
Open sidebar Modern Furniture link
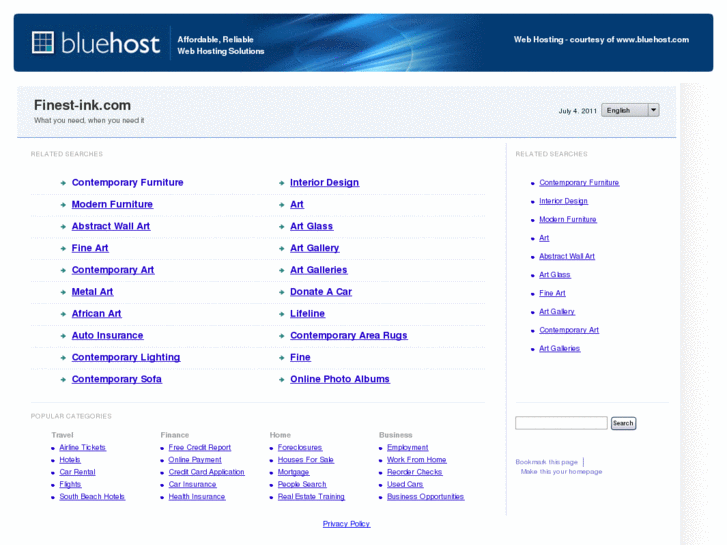568,219
